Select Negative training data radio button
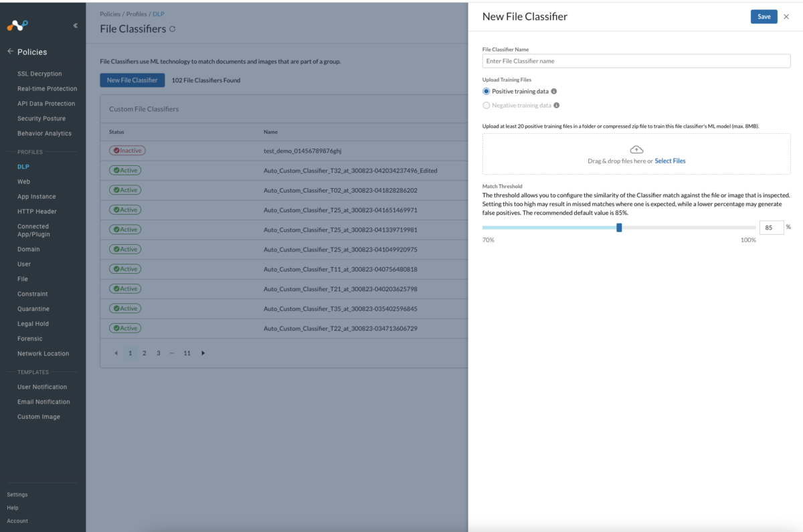The image size is (803, 532). click(486, 106)
